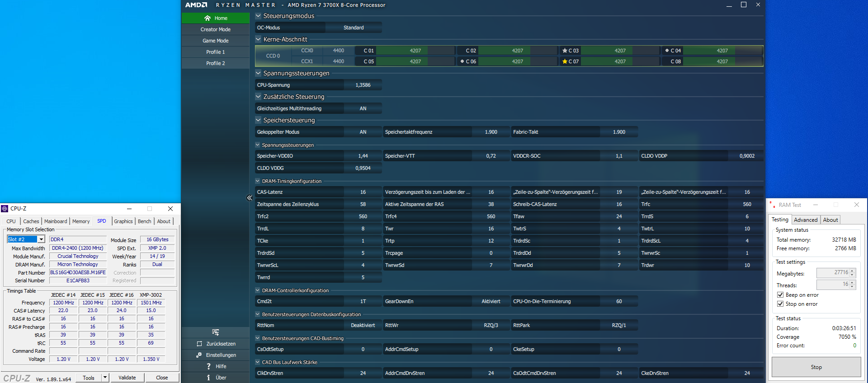Click the Validate button in CPU-Z
The width and height of the screenshot is (868, 383).
point(127,378)
